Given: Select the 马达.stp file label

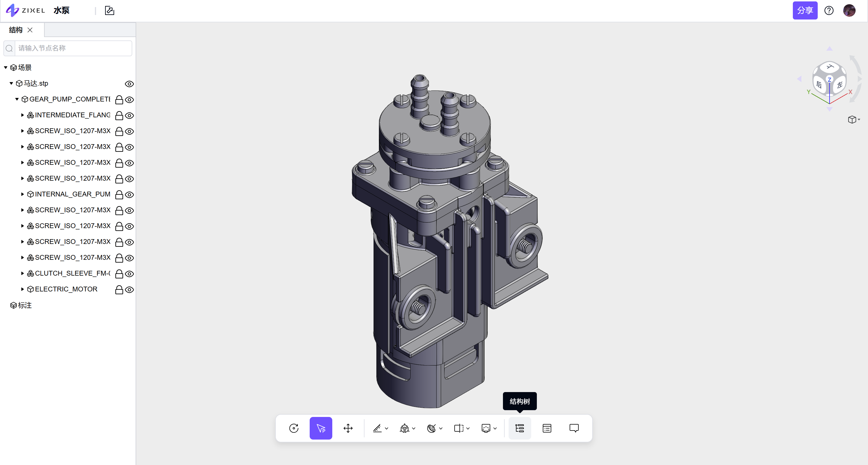Looking at the screenshot, I should coord(36,83).
